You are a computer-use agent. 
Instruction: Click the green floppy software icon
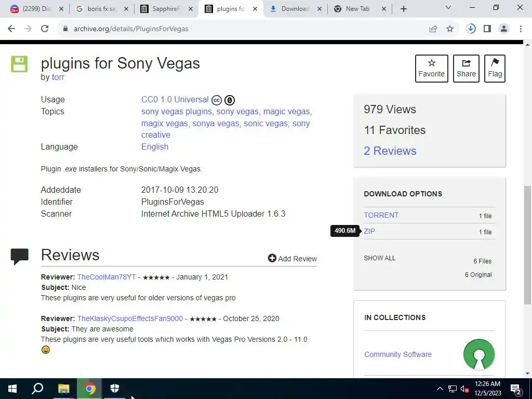(19, 64)
